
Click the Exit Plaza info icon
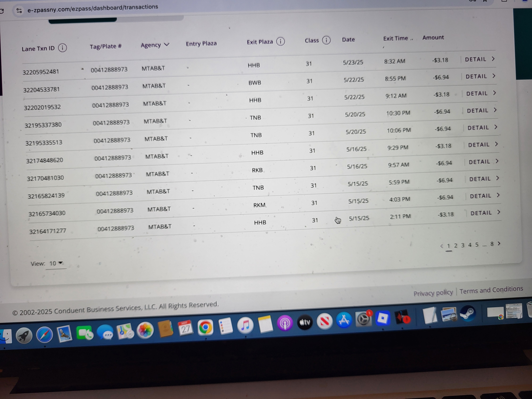(280, 41)
